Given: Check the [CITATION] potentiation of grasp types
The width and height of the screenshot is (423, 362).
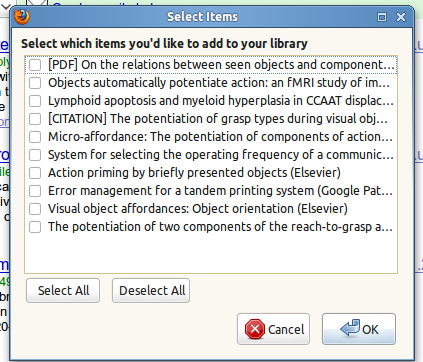Looking at the screenshot, I should (x=35, y=119).
